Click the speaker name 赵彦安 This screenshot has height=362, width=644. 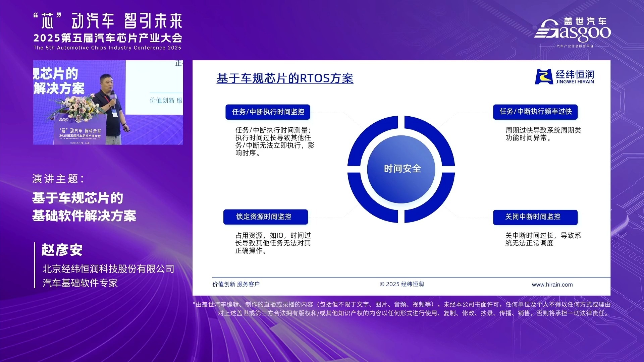click(63, 250)
